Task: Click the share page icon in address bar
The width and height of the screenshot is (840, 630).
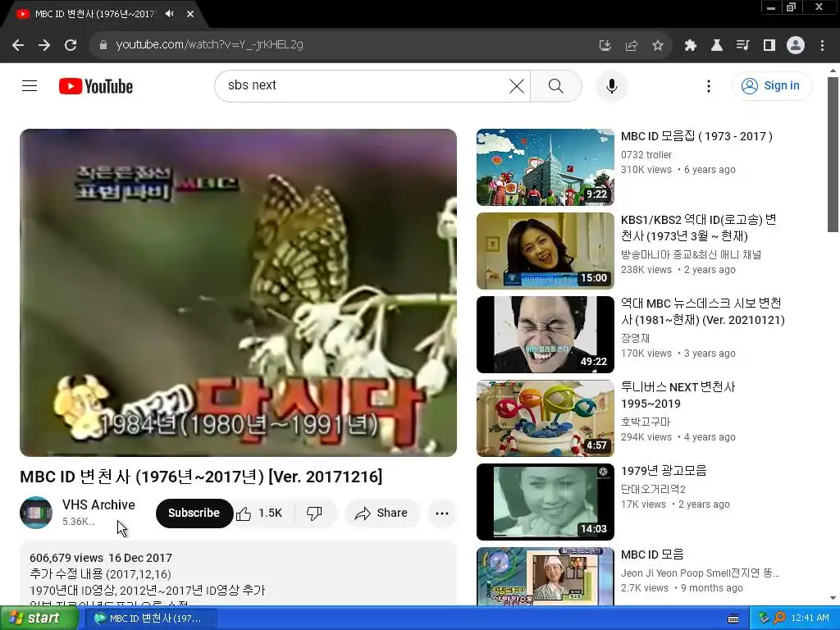Action: coord(631,46)
